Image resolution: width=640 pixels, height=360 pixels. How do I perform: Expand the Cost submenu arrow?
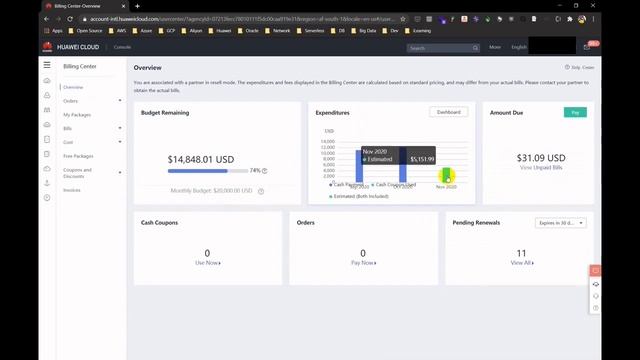click(120, 142)
